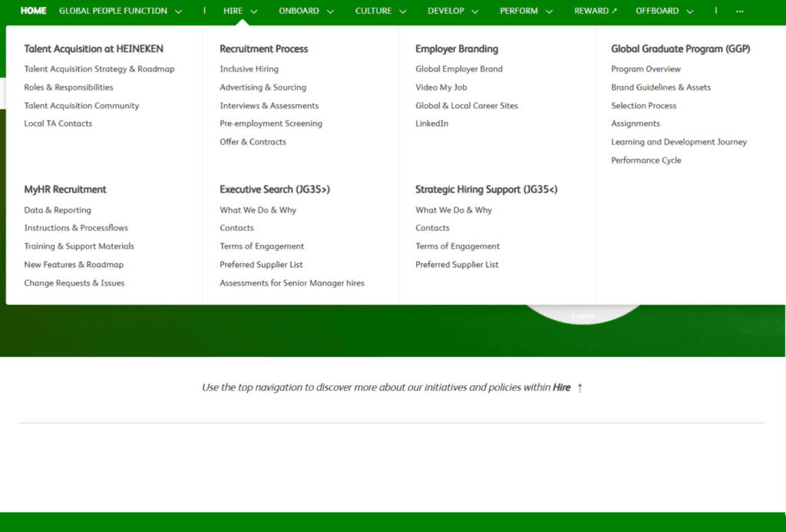Go to Offer & Contracts
The height and width of the screenshot is (532, 786).
tap(253, 142)
